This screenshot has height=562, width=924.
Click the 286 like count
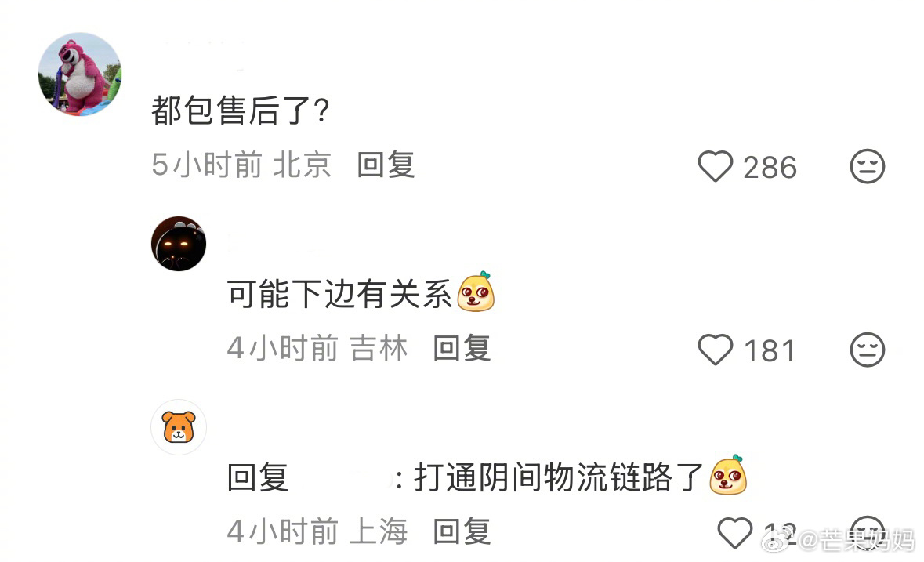tap(770, 167)
